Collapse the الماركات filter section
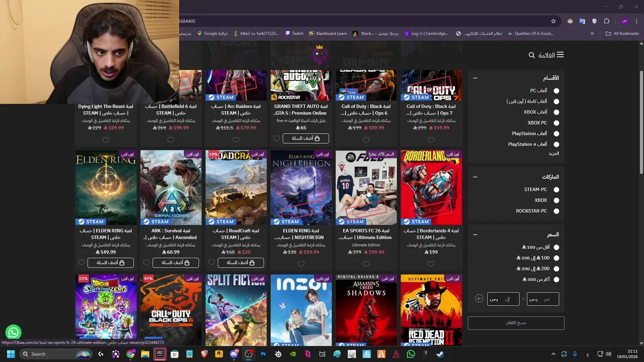This screenshot has height=362, width=644. pos(475,177)
